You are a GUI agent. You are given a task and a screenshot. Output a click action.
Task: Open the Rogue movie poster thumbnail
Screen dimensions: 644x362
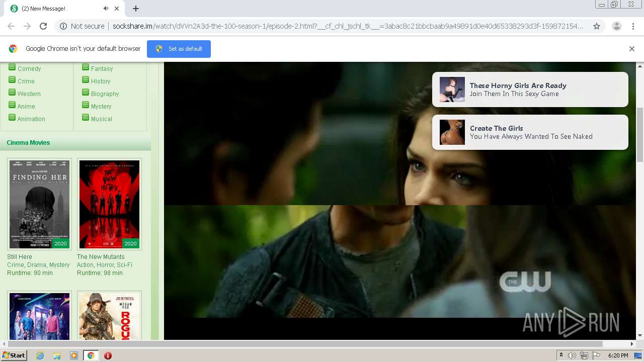point(109,316)
